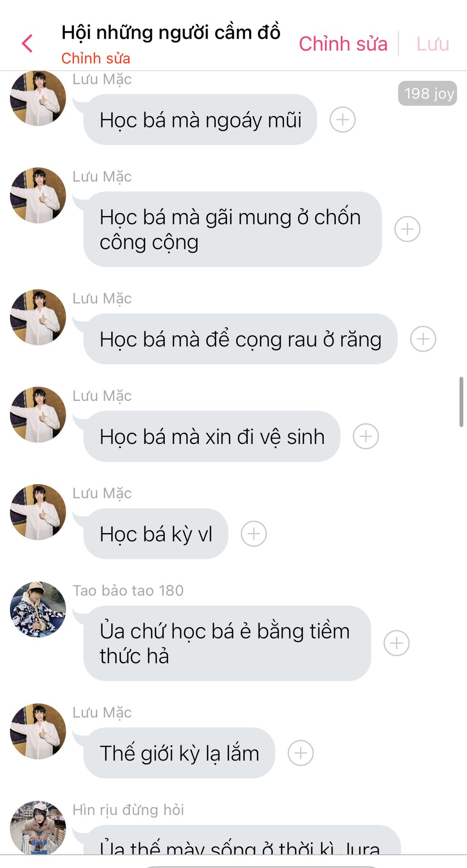Tap the red 'Chỉnh sửa' link under title

pyautogui.click(x=95, y=58)
